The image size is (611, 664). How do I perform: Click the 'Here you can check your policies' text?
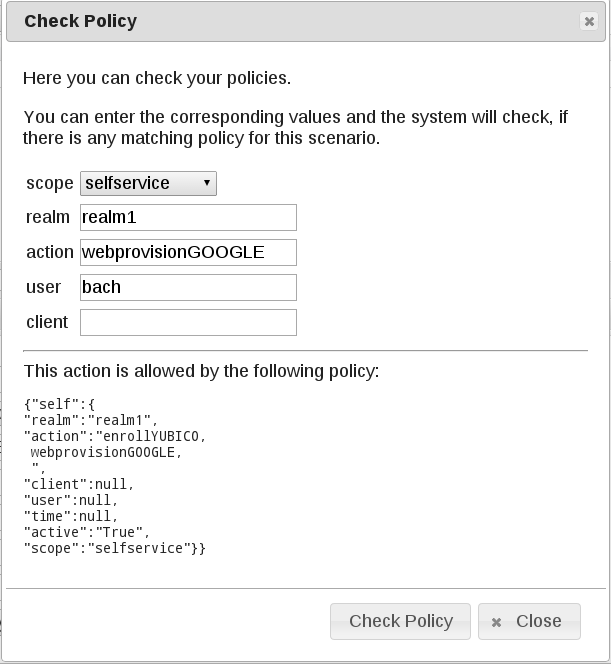coord(157,77)
